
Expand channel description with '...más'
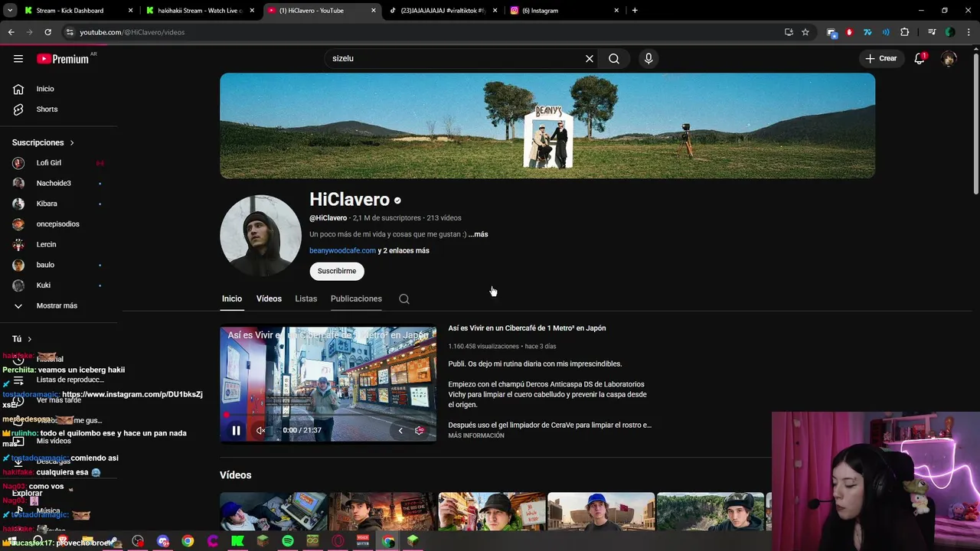(x=478, y=234)
